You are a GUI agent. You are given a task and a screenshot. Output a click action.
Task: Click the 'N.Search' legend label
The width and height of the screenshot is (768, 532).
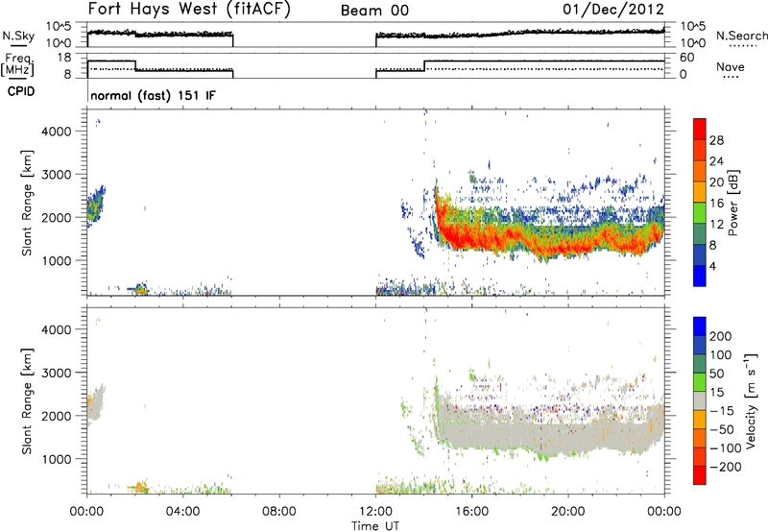coord(742,36)
